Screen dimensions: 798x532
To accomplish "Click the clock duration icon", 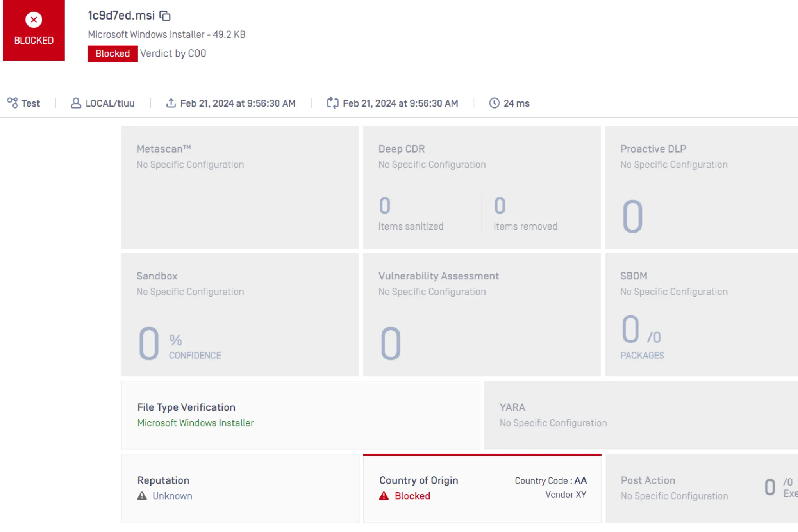I will pos(494,103).
